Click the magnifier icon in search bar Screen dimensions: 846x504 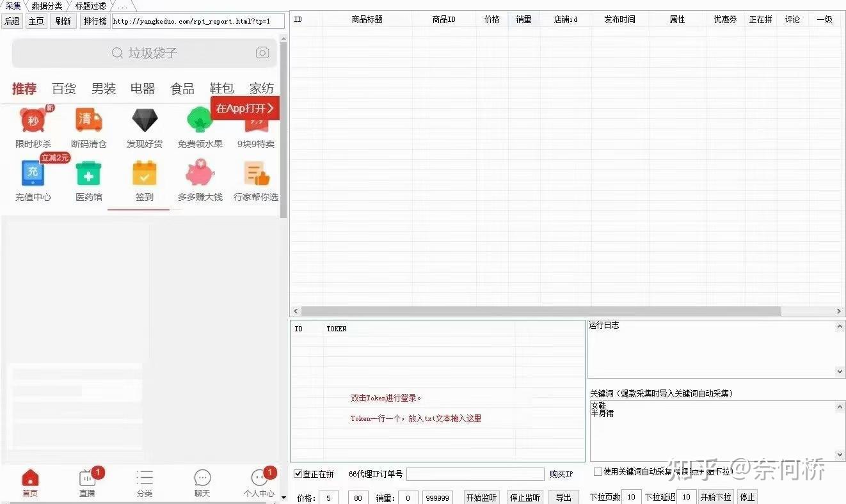coord(117,53)
